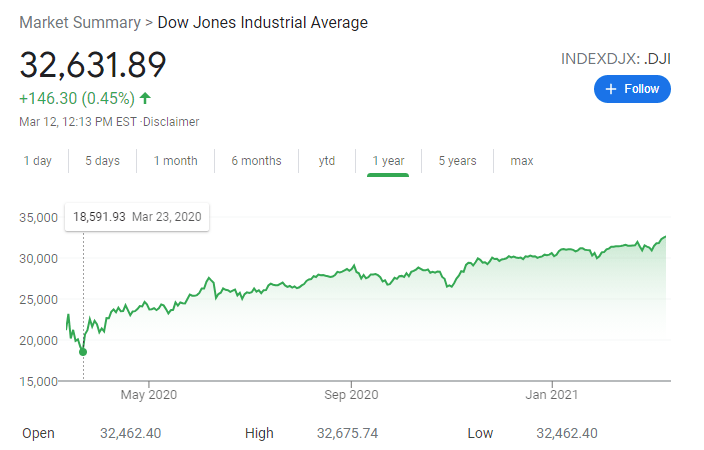Viewport: 704px width, 450px height.
Task: Open the Disclaimer link
Action: pos(172,122)
